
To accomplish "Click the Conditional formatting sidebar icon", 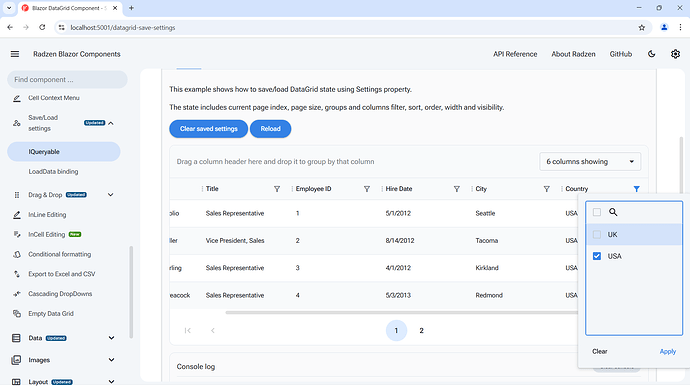I will (x=17, y=254).
